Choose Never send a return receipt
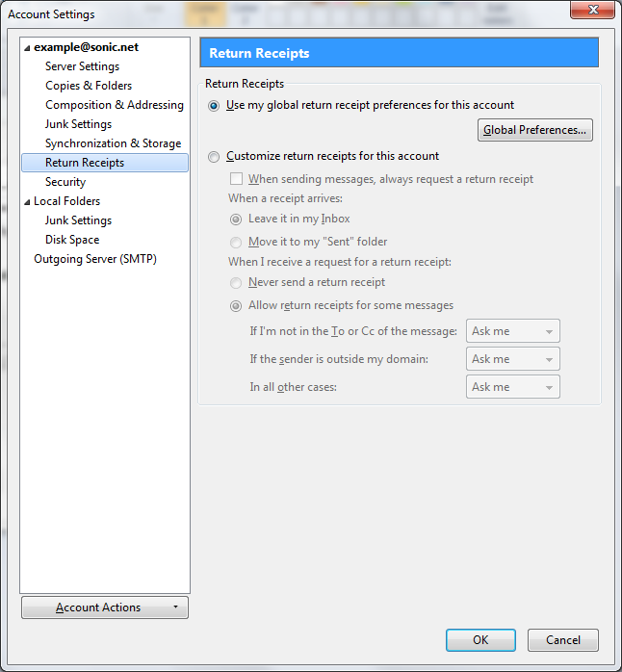 point(236,283)
